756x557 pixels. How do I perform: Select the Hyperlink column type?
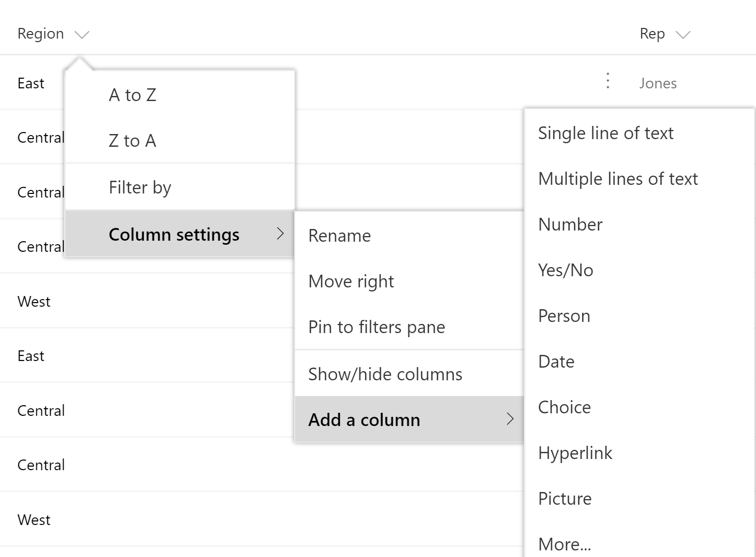[x=575, y=453]
